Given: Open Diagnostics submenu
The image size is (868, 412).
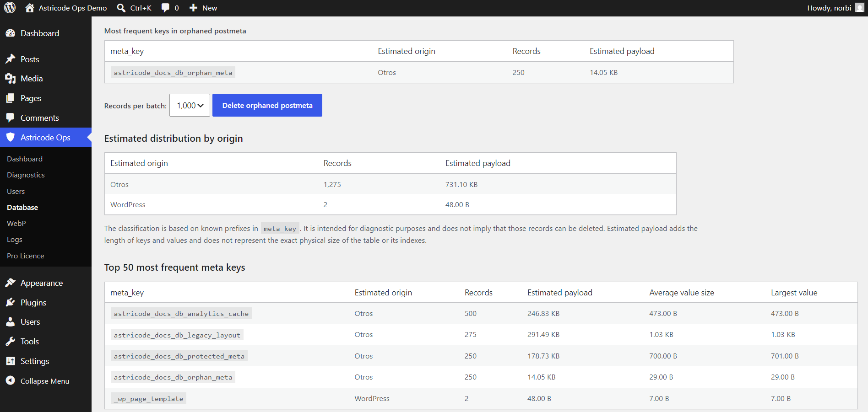Looking at the screenshot, I should coord(26,175).
